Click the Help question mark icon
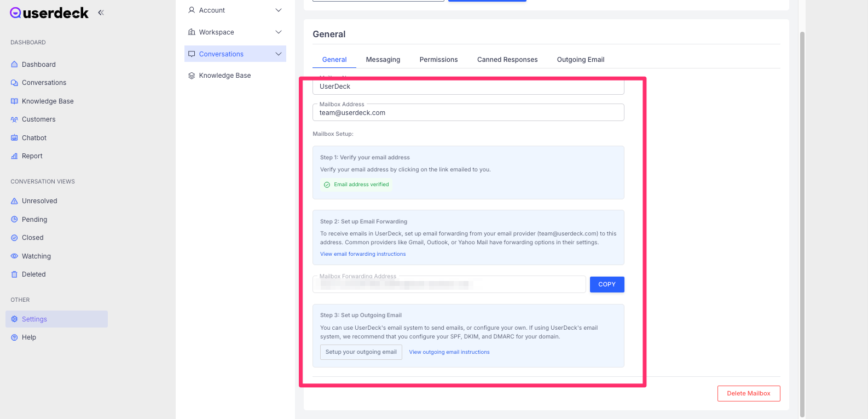Screen dimensions: 868x419 coord(14,337)
